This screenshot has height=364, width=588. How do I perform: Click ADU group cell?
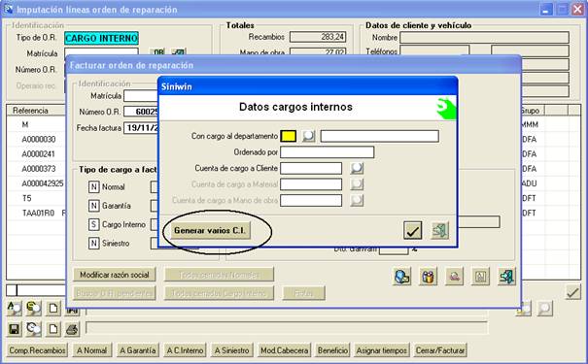(530, 183)
